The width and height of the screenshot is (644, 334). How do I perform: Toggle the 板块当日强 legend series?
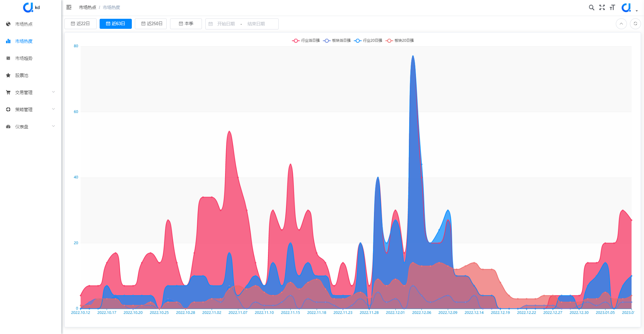click(x=337, y=41)
